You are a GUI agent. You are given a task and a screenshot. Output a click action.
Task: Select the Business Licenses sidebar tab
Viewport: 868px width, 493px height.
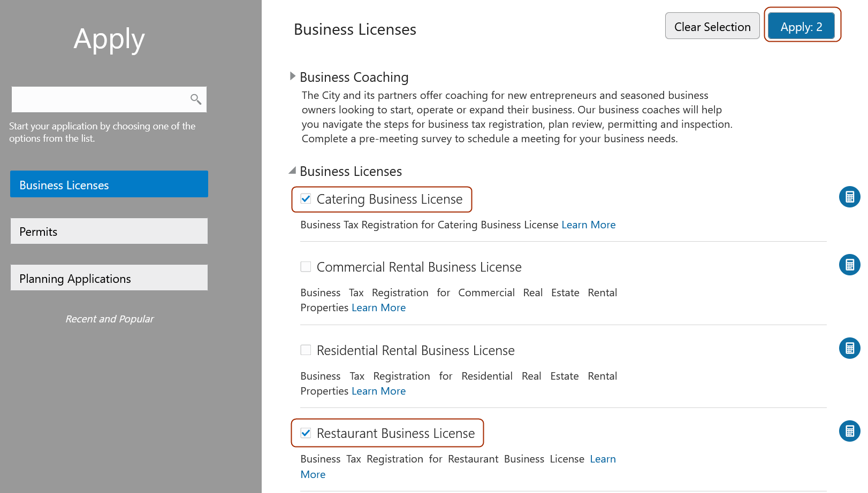click(109, 184)
